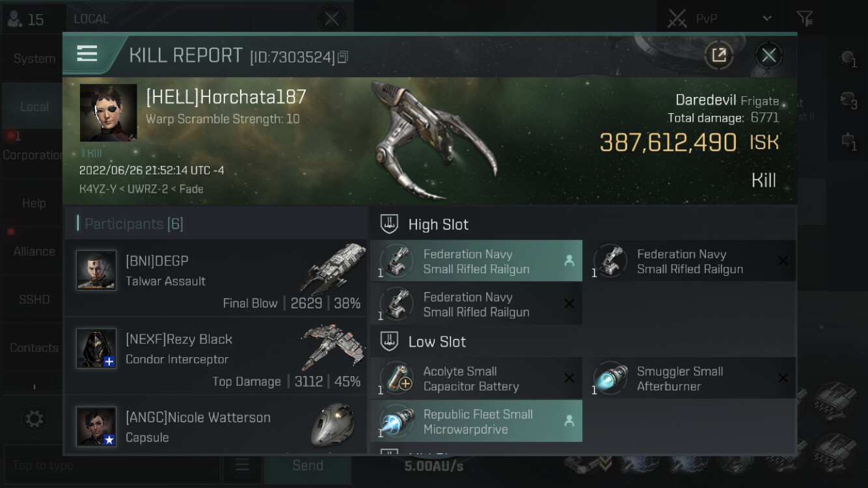Open the settings gear in the sidebar
The height and width of the screenshot is (488, 868).
(34, 418)
